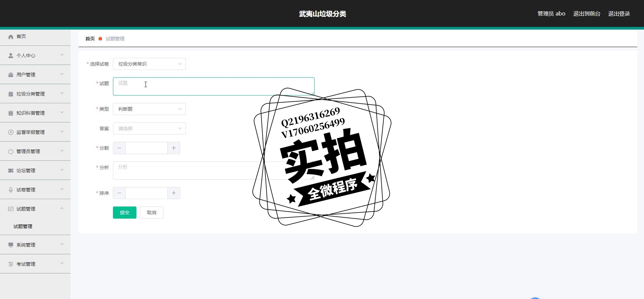Click the briefcase icon of 用户管理
Image resolution: width=644 pixels, height=299 pixels.
click(x=11, y=75)
